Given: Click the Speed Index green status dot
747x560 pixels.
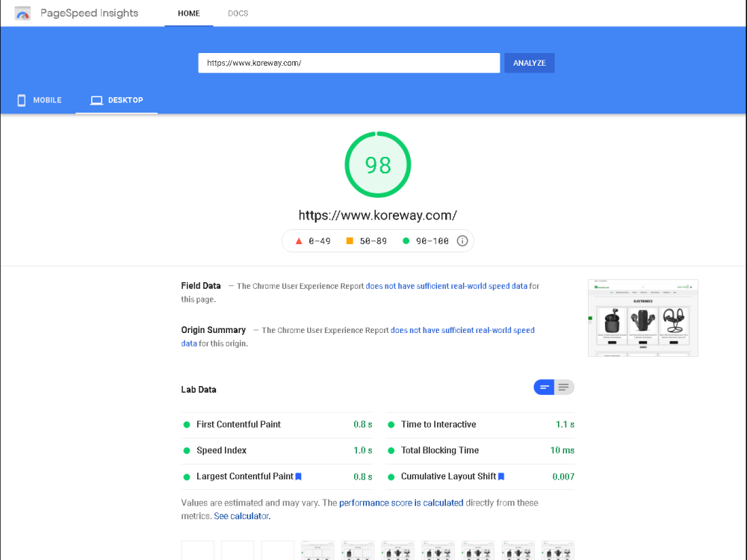Looking at the screenshot, I should (x=187, y=450).
